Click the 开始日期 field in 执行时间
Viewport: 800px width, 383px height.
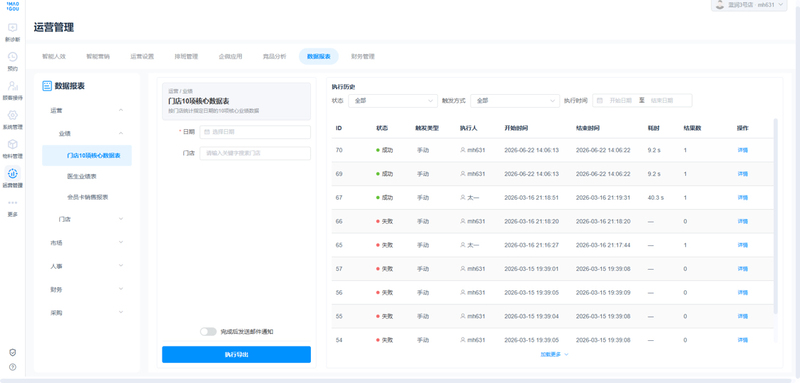[620, 100]
